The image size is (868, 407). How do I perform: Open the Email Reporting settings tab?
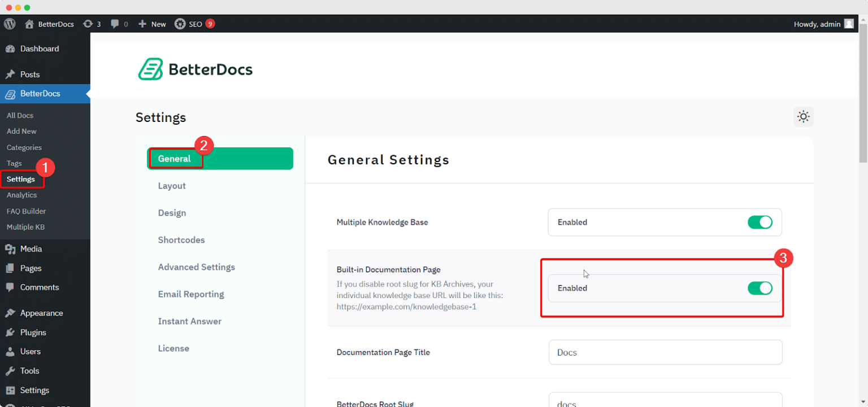[x=190, y=294]
